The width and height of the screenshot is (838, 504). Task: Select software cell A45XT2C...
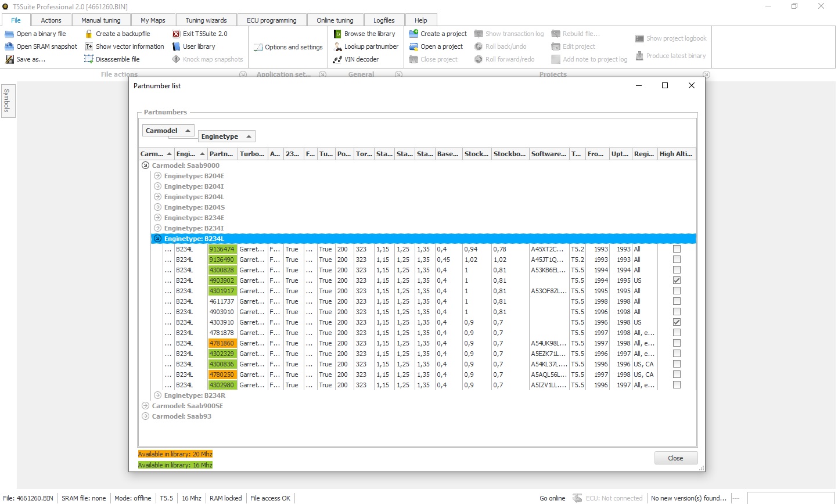click(549, 249)
